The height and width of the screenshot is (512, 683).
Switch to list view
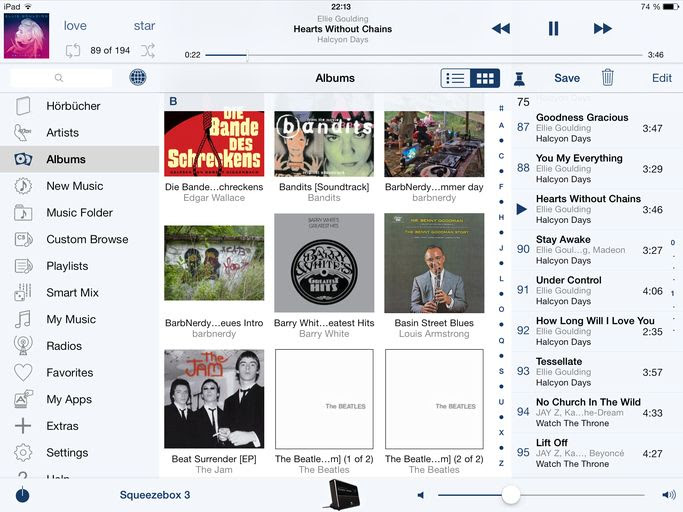(455, 78)
